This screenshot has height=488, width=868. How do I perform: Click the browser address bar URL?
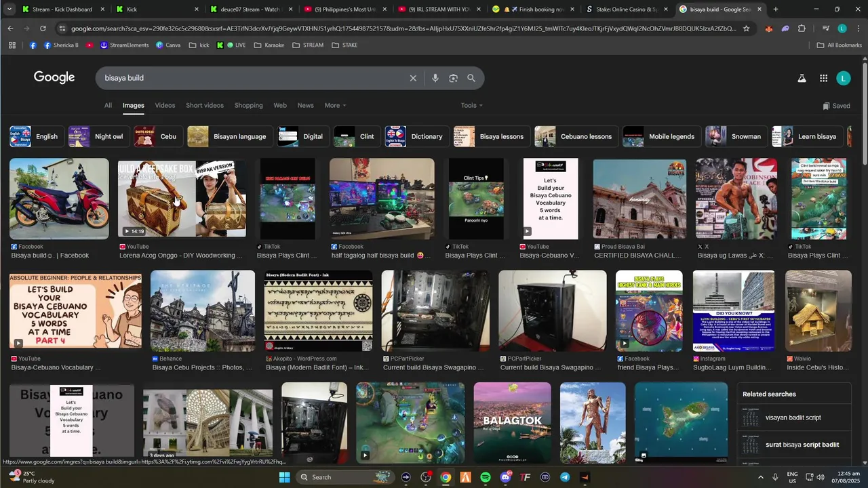(x=403, y=28)
